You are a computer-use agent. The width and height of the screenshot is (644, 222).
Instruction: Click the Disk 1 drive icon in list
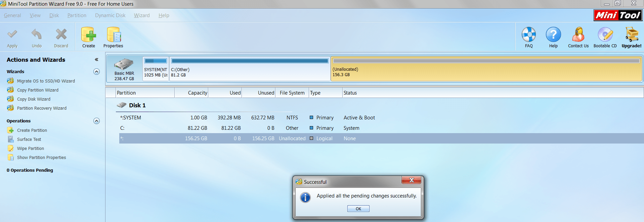click(121, 105)
